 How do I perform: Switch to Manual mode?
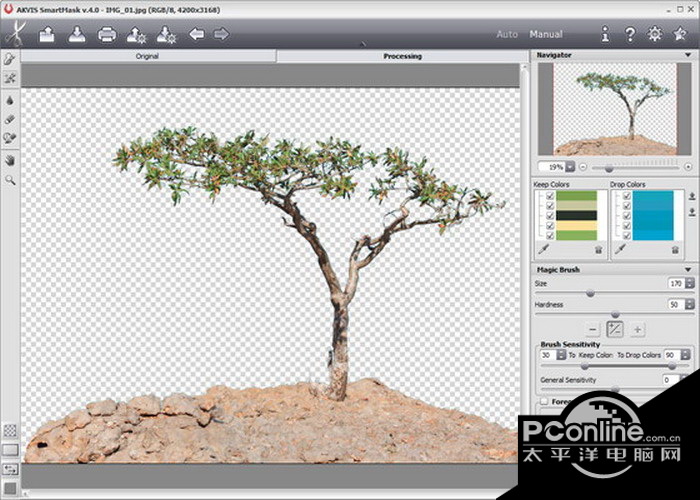pyautogui.click(x=546, y=35)
